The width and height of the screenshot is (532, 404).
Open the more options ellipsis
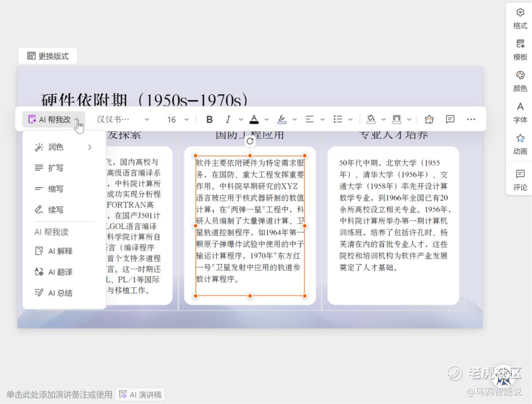[x=471, y=119]
